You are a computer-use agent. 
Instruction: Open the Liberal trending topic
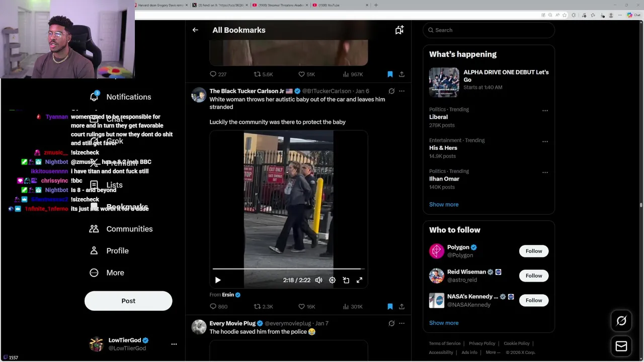tap(438, 117)
